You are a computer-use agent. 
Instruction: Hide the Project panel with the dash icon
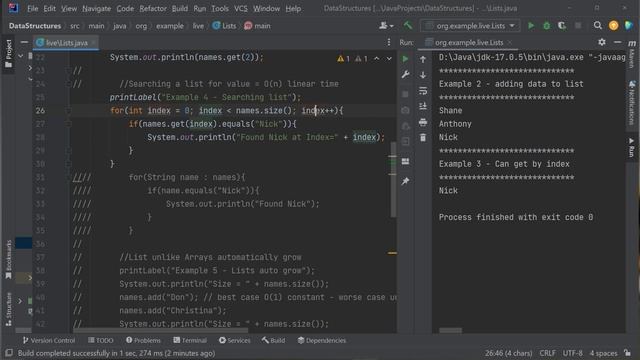tap(24, 42)
